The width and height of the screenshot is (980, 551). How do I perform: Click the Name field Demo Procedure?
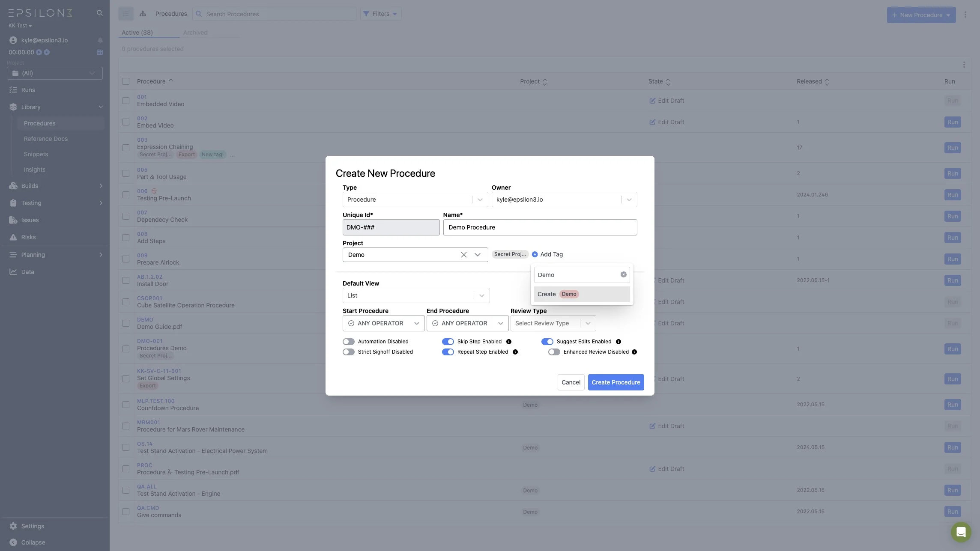[x=540, y=227]
